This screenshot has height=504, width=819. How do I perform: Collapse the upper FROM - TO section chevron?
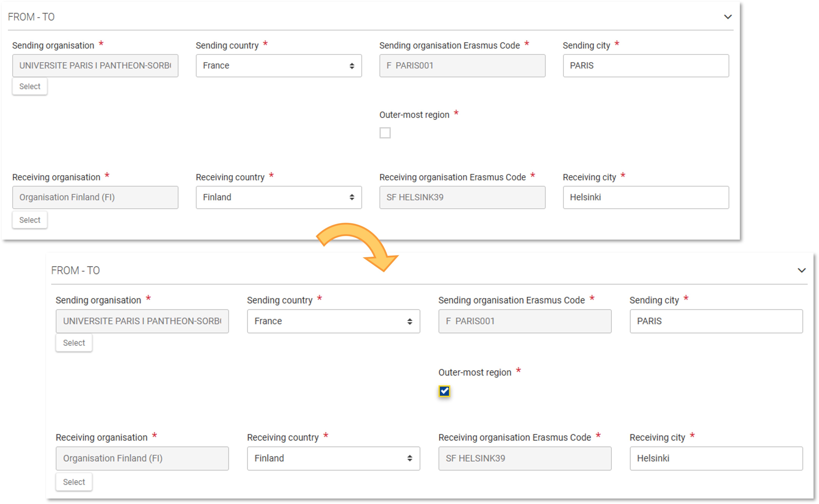tap(728, 17)
